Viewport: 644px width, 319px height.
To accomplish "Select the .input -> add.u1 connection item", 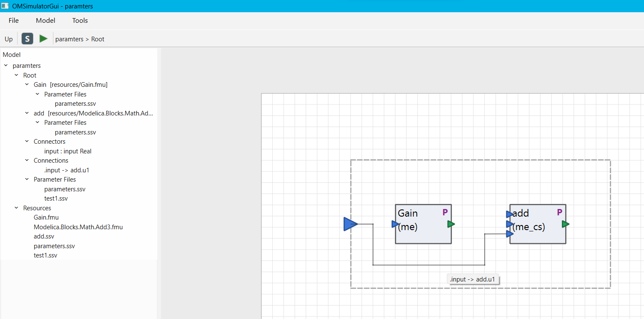I will [67, 170].
